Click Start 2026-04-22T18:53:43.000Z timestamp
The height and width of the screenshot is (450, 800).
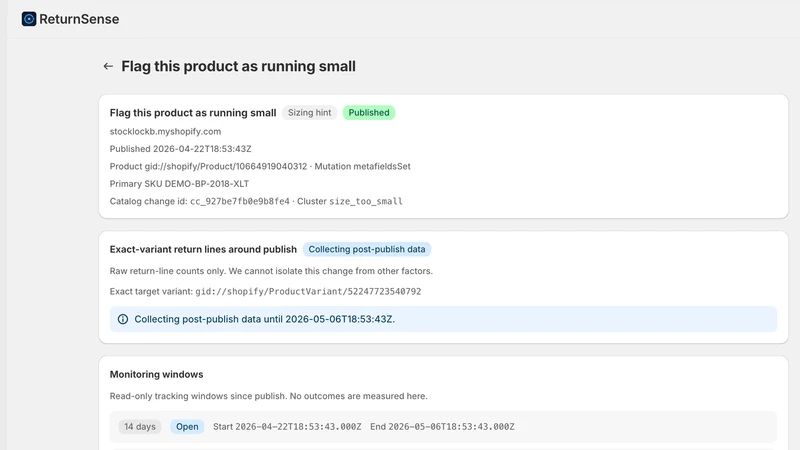pos(287,427)
